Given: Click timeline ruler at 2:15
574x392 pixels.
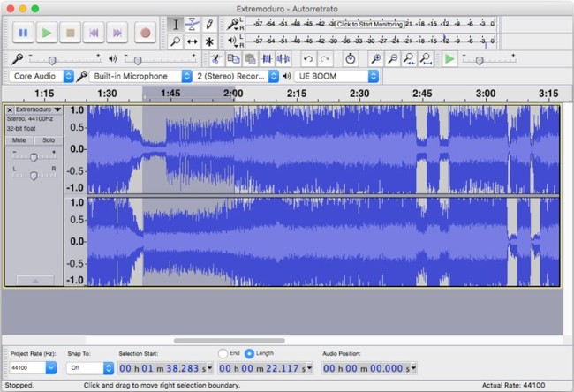Looking at the screenshot, I should click(x=297, y=94).
